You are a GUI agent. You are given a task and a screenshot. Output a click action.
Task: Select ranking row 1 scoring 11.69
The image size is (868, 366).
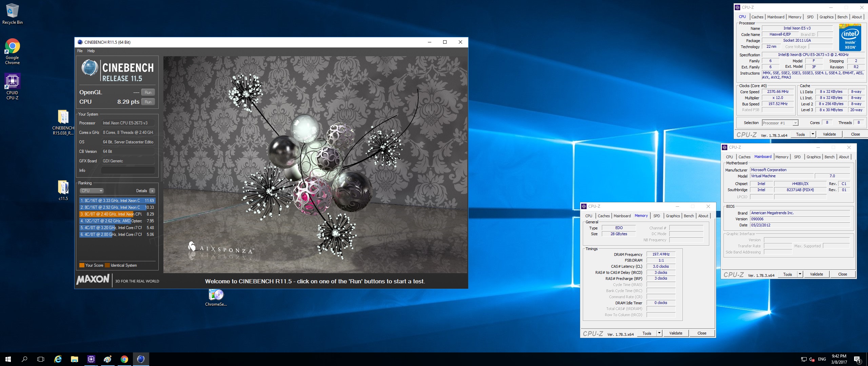(117, 201)
